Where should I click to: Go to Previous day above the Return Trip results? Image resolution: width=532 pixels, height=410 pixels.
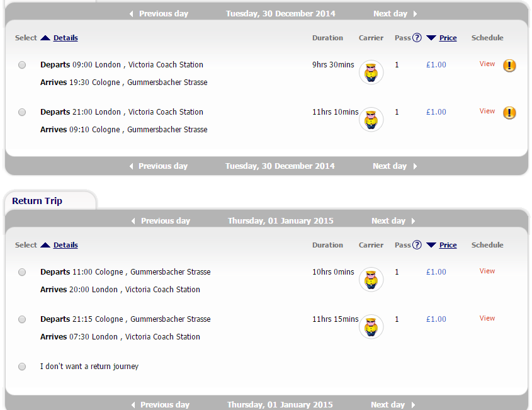tap(161, 220)
